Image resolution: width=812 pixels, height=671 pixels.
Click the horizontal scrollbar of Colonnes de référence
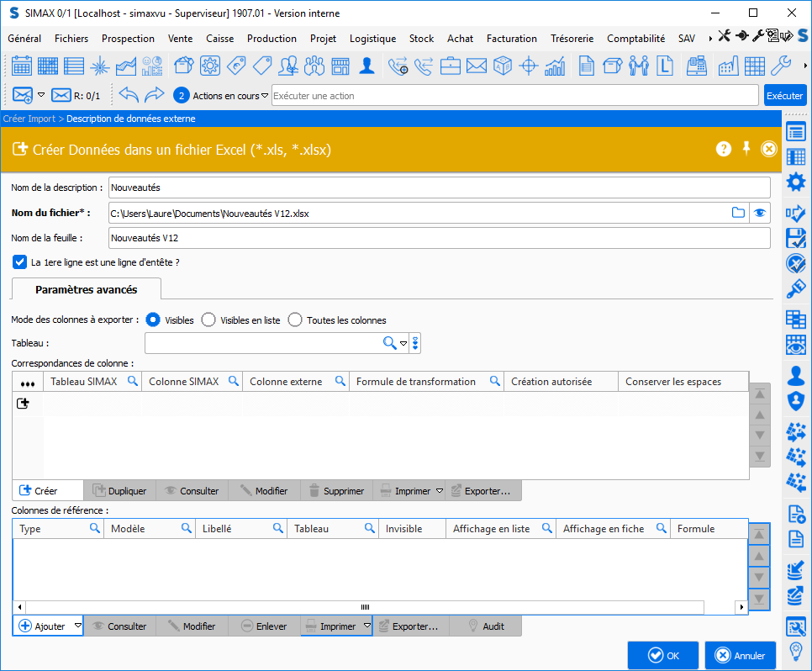click(x=365, y=607)
